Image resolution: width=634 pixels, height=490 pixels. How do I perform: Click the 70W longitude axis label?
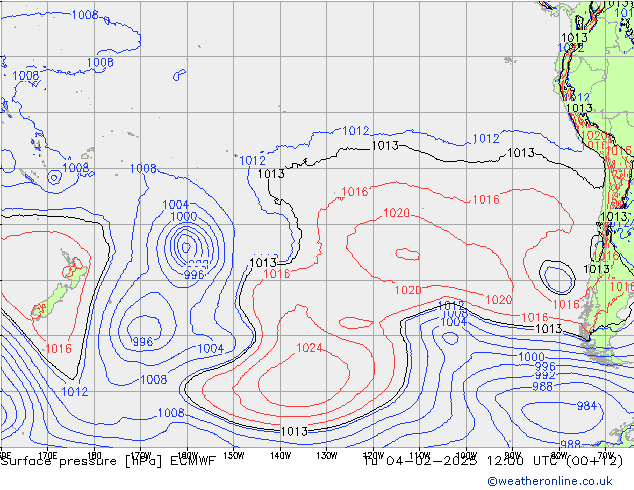click(x=605, y=456)
